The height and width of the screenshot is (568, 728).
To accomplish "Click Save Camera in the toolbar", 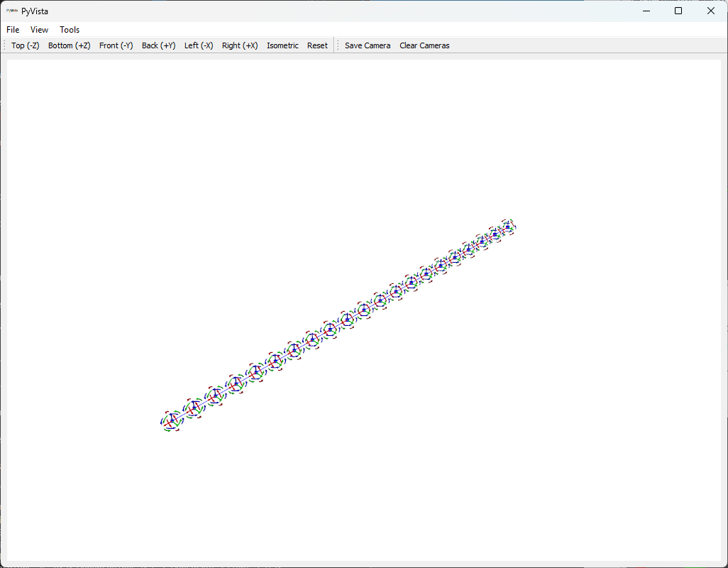I will click(368, 45).
